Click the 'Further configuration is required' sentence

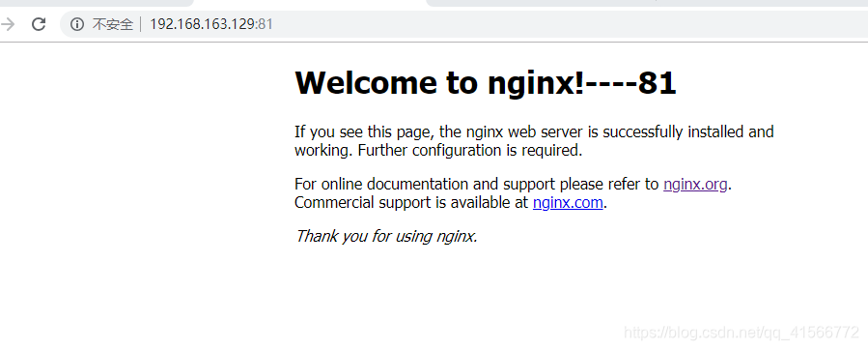pyautogui.click(x=470, y=150)
